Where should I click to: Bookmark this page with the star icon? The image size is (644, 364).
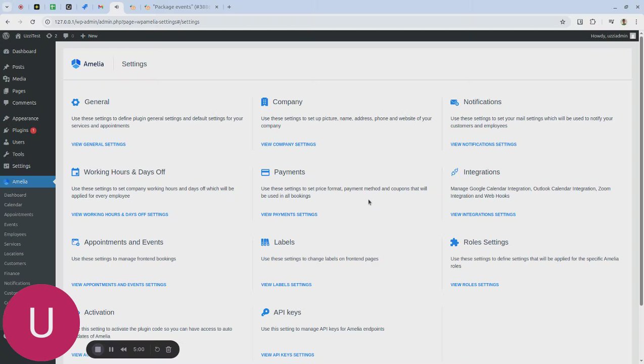pos(563,22)
